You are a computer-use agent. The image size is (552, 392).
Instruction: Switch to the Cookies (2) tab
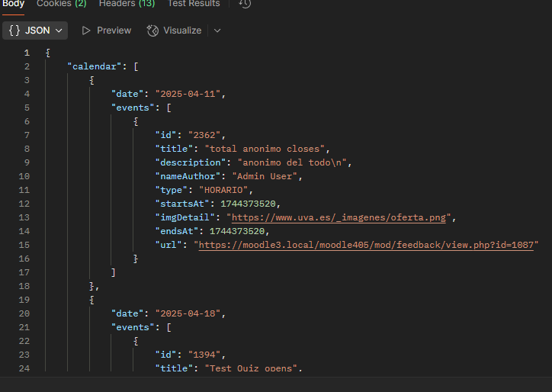click(x=62, y=4)
